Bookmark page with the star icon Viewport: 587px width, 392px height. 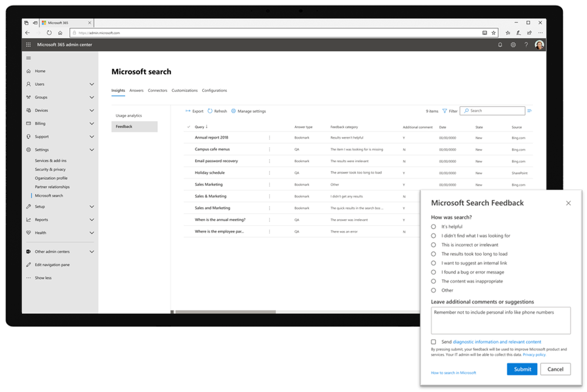click(x=494, y=33)
